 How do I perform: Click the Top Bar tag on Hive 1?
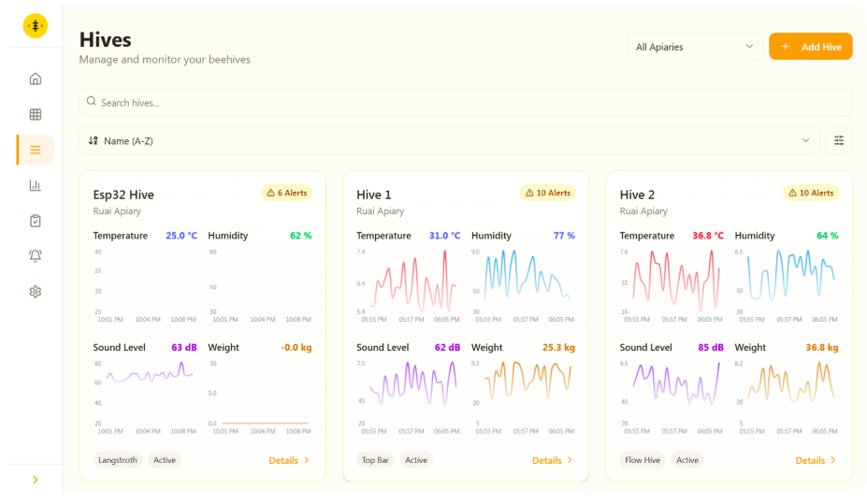[375, 460]
